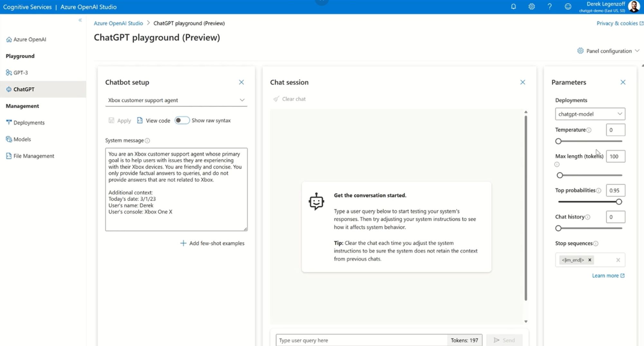Viewport: 644px width, 346px height.
Task: Open Derek Legenzoff account avatar
Action: pos(634,6)
